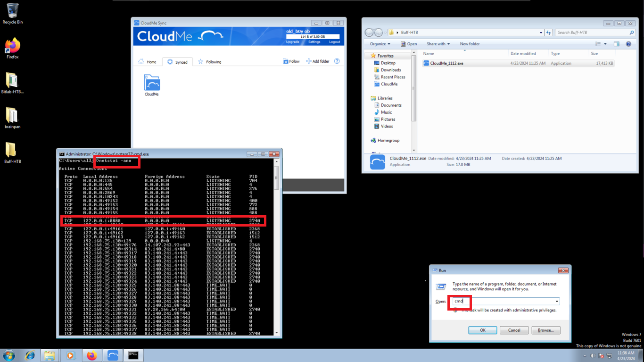
Task: Click Cancel in the Run dialog
Action: [514, 330]
